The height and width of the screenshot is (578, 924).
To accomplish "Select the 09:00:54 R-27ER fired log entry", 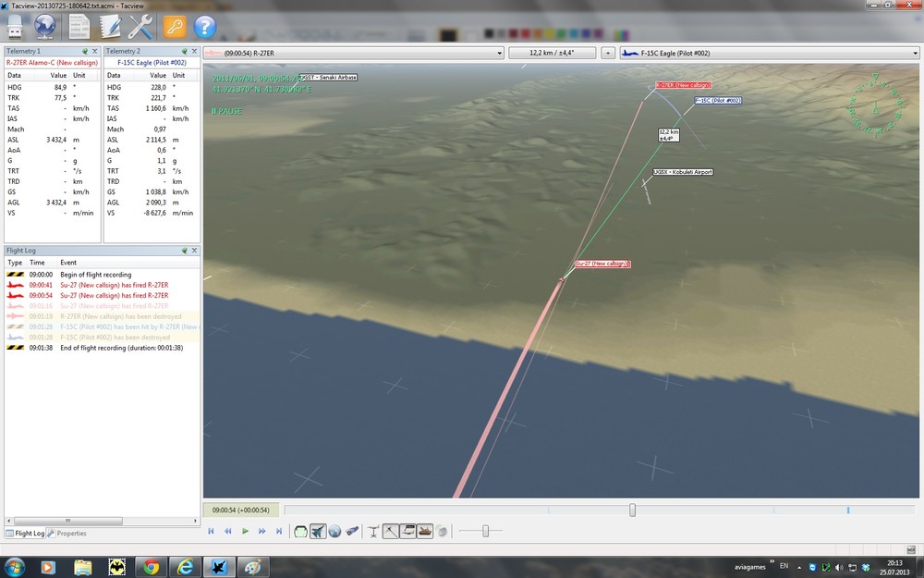I will coord(102,296).
